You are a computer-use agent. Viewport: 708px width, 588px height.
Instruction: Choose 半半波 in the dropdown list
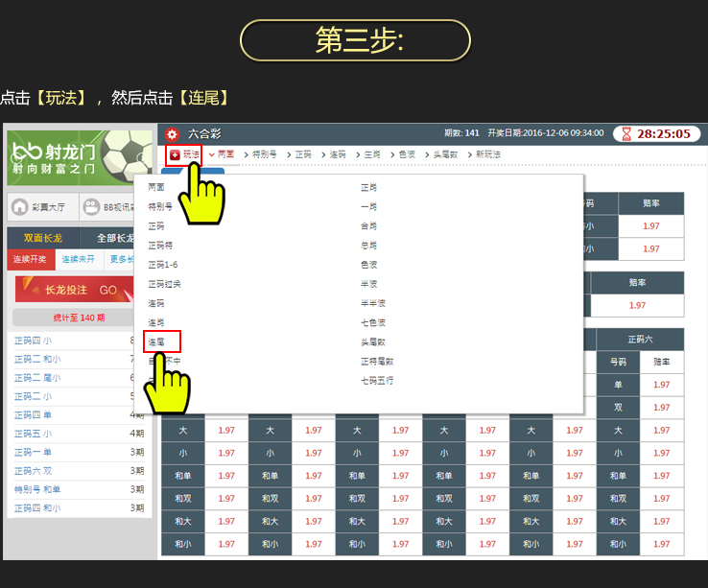[x=373, y=303]
